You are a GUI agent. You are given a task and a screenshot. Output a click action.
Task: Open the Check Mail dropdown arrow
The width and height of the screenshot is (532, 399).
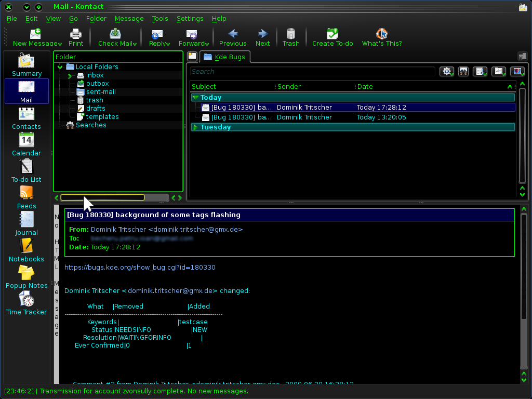(x=135, y=44)
